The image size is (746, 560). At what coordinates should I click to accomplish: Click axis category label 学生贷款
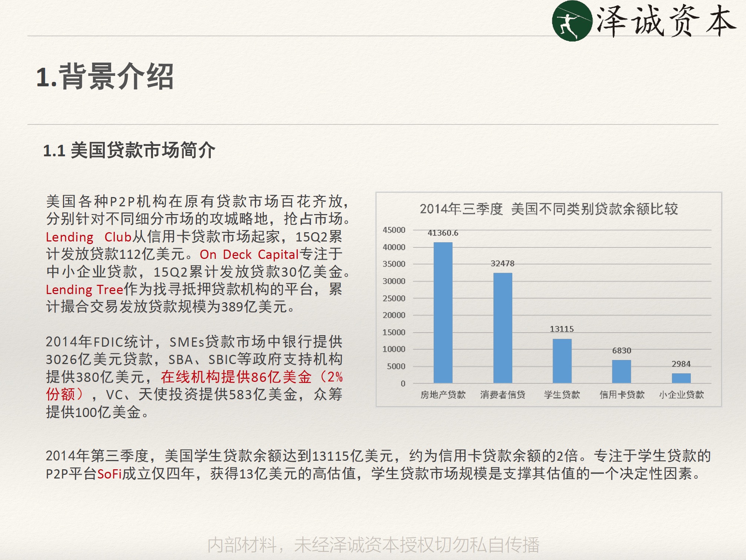(562, 395)
